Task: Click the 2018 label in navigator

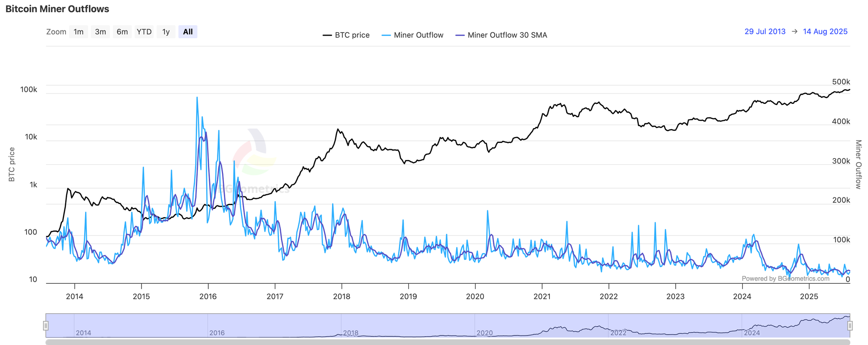Action: click(351, 333)
